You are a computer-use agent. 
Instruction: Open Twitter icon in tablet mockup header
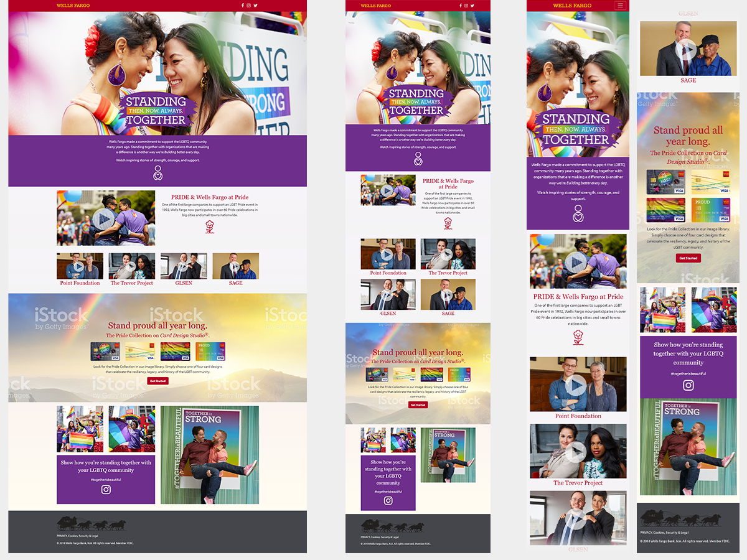(472, 6)
